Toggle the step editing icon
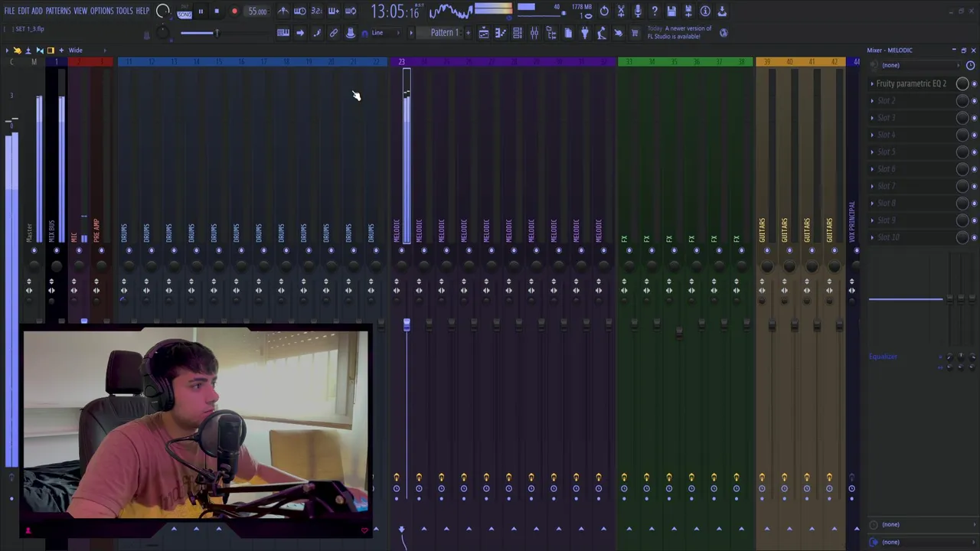 point(317,33)
